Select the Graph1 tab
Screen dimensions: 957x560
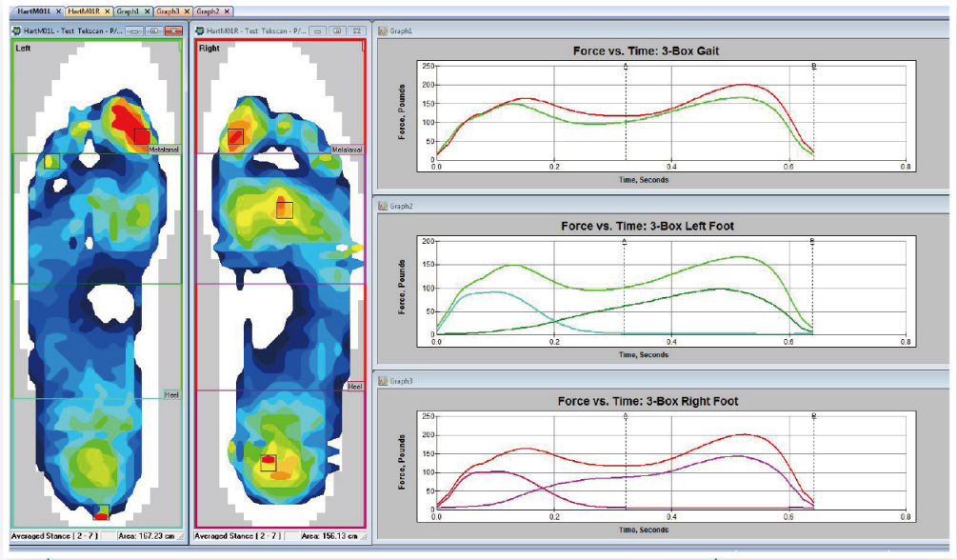click(127, 11)
